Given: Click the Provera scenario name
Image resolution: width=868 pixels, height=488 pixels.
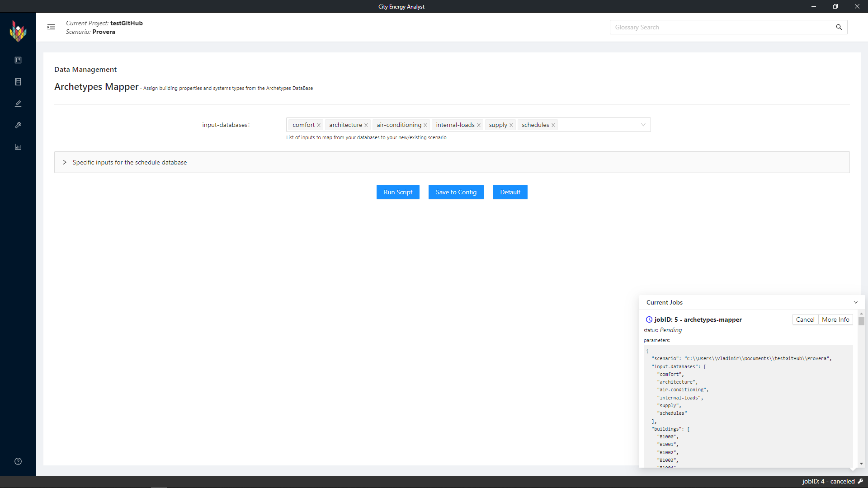Looking at the screenshot, I should tap(104, 32).
